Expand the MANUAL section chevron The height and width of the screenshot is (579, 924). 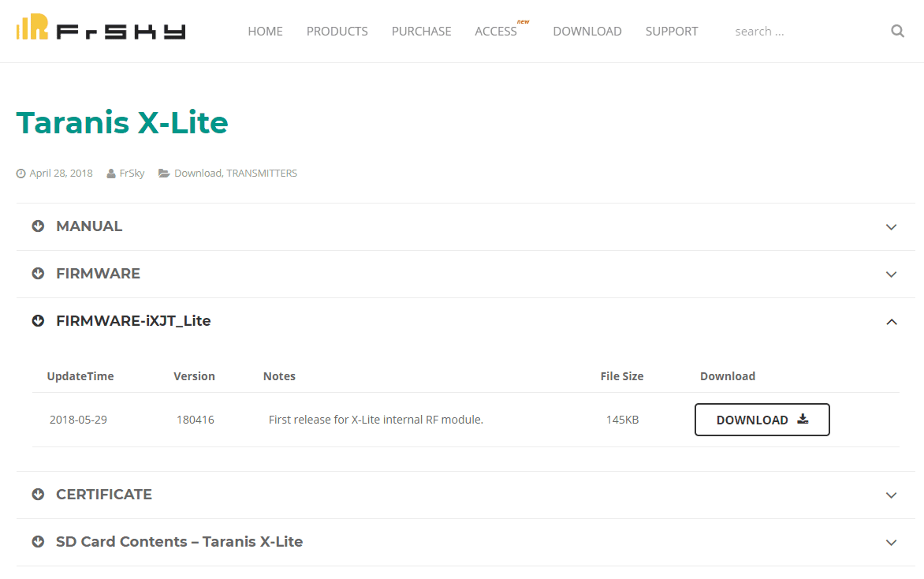[891, 227]
